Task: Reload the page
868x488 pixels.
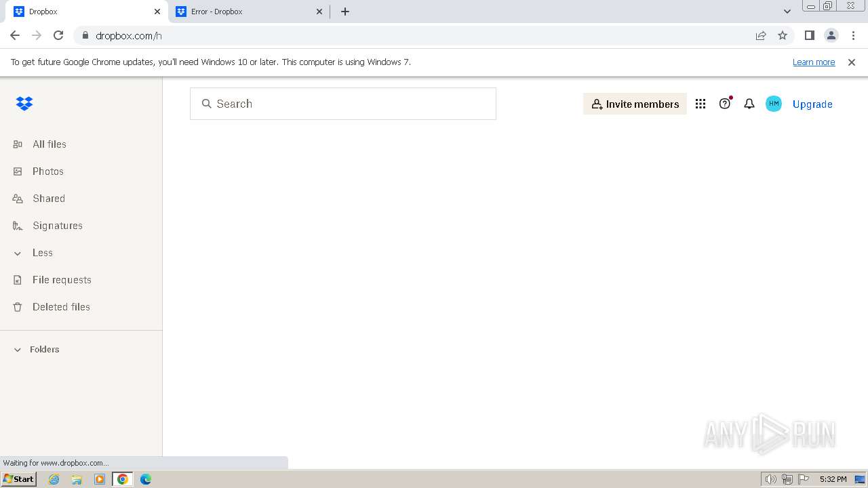Action: tap(58, 35)
